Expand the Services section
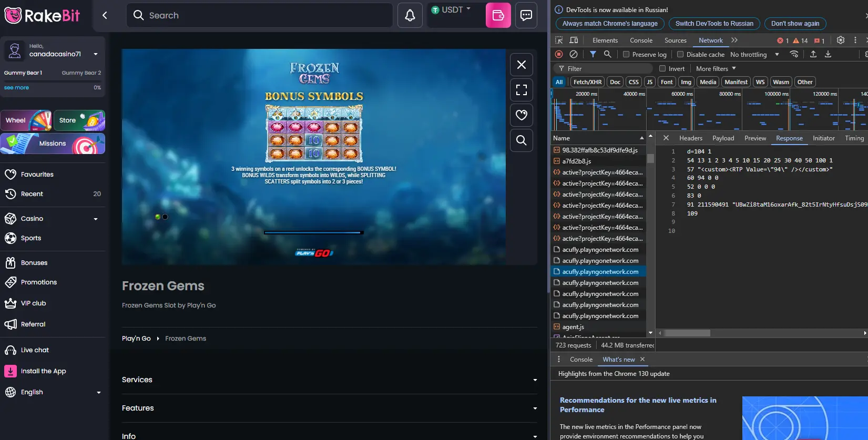Screen dimensions: 868x440 pos(329,380)
